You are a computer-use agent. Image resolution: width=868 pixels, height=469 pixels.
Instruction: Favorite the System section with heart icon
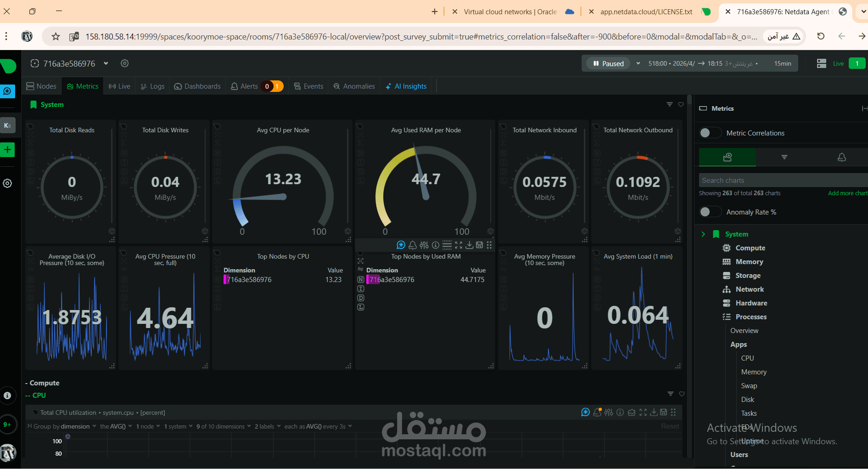tap(681, 105)
